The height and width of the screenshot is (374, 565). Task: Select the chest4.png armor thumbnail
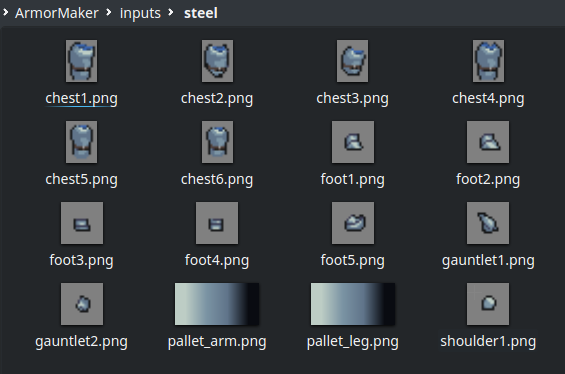488,61
